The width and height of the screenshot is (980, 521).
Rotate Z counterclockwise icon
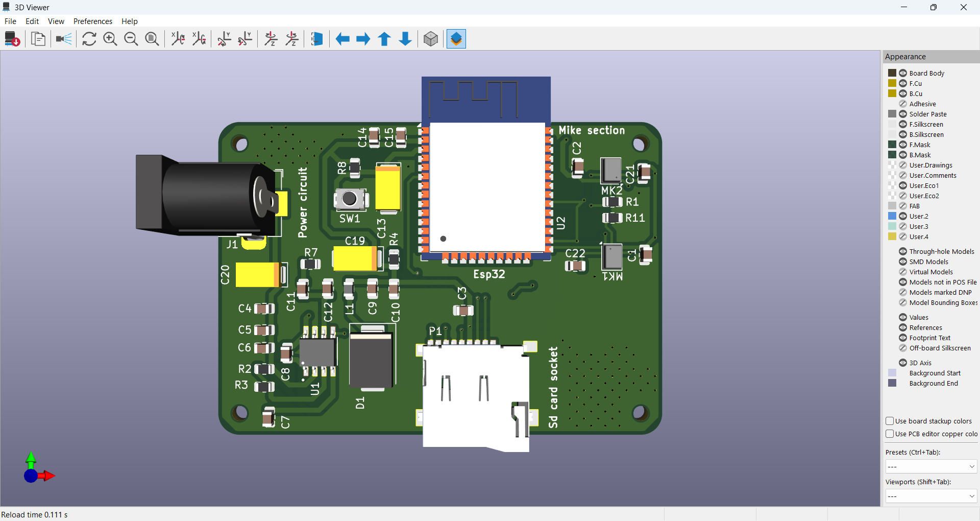pyautogui.click(x=292, y=39)
